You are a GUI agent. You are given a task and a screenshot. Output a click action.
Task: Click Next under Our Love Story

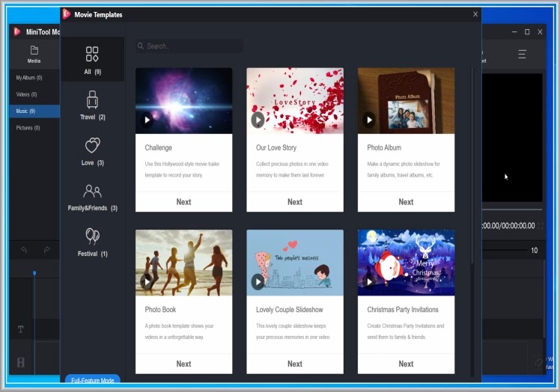pyautogui.click(x=295, y=202)
